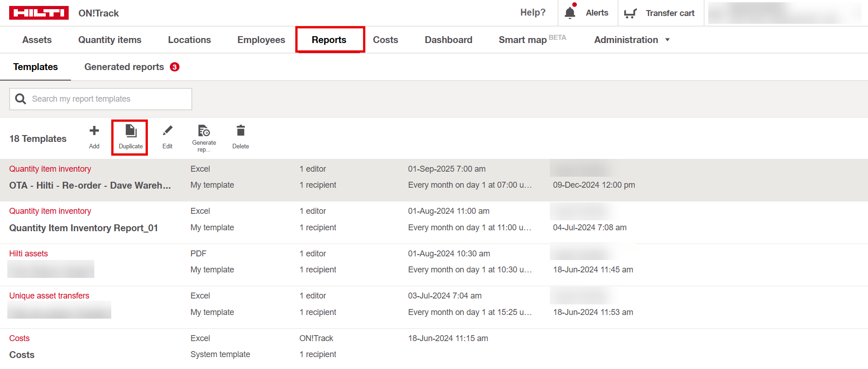Image resolution: width=868 pixels, height=369 pixels.
Task: Click the Help? link
Action: 533,13
